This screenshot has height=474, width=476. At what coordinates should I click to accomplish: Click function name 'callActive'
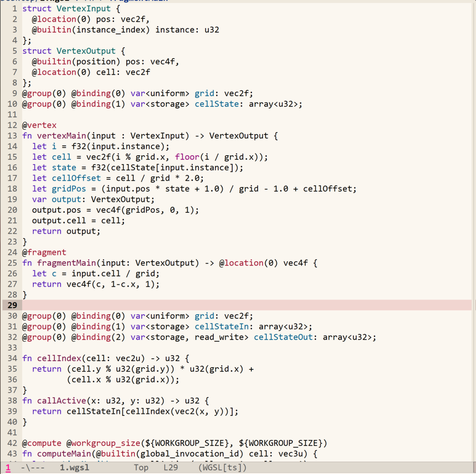(62, 401)
